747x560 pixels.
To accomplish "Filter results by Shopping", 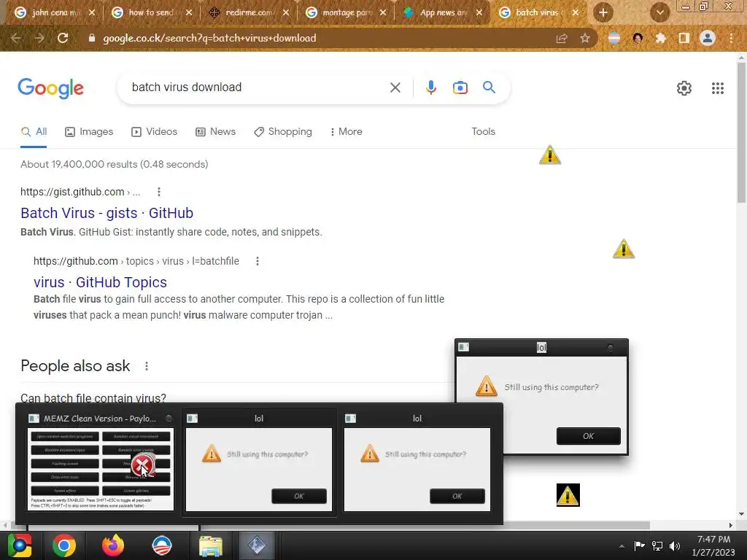I will tap(283, 131).
